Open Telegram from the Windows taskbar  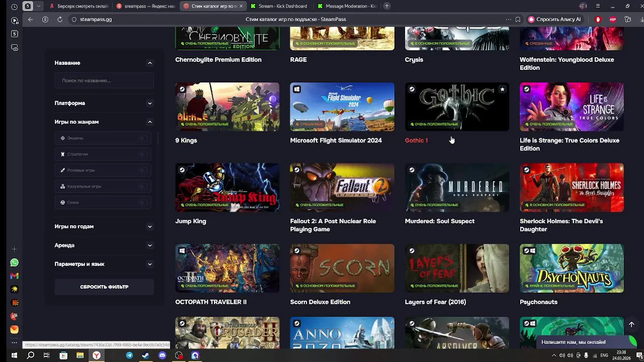(x=129, y=355)
